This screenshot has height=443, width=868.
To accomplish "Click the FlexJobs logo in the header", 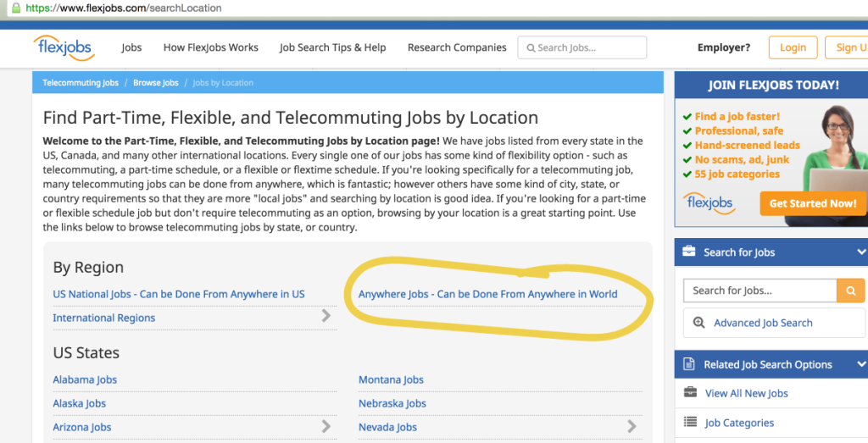I will click(x=64, y=48).
